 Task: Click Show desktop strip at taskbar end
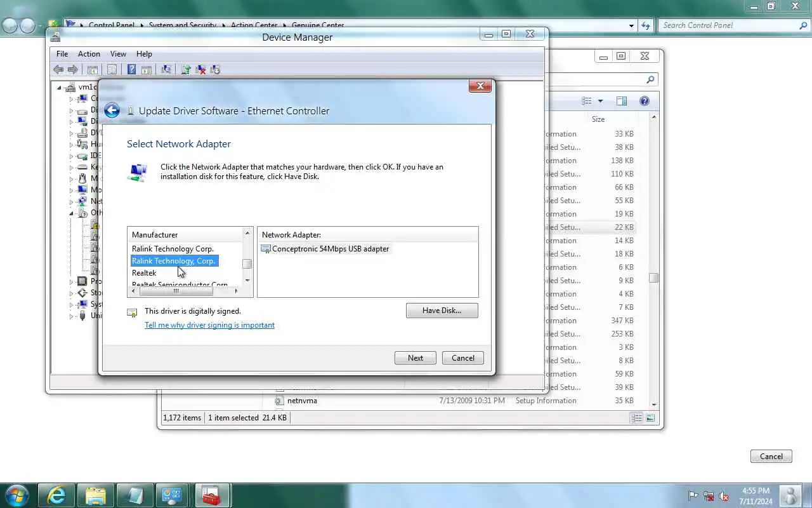[x=807, y=495]
